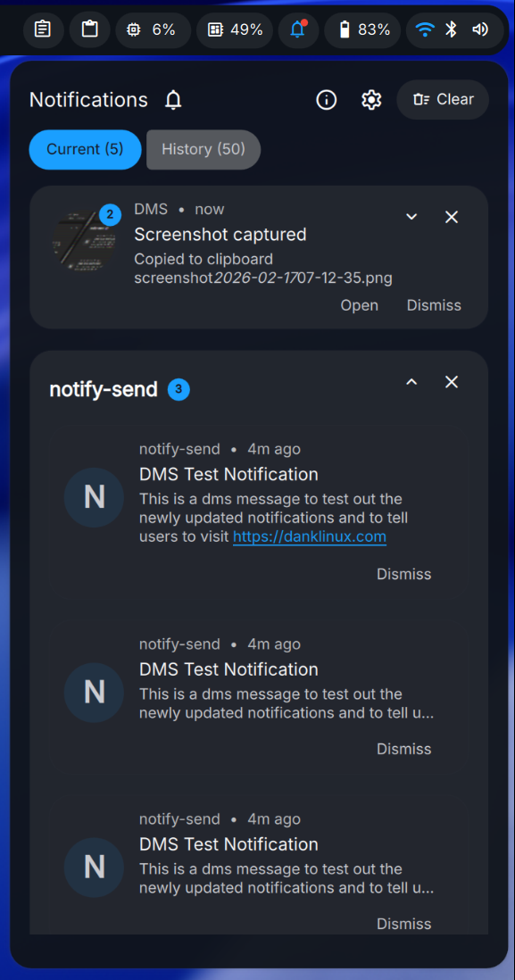Viewport: 515px width, 980px height.
Task: Click Open on the screenshot notification
Action: click(359, 305)
